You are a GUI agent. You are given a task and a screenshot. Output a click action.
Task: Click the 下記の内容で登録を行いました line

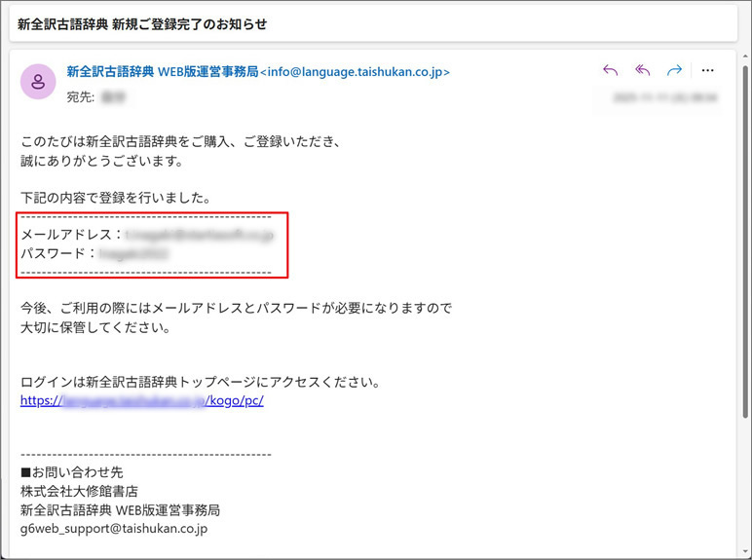pos(116,198)
